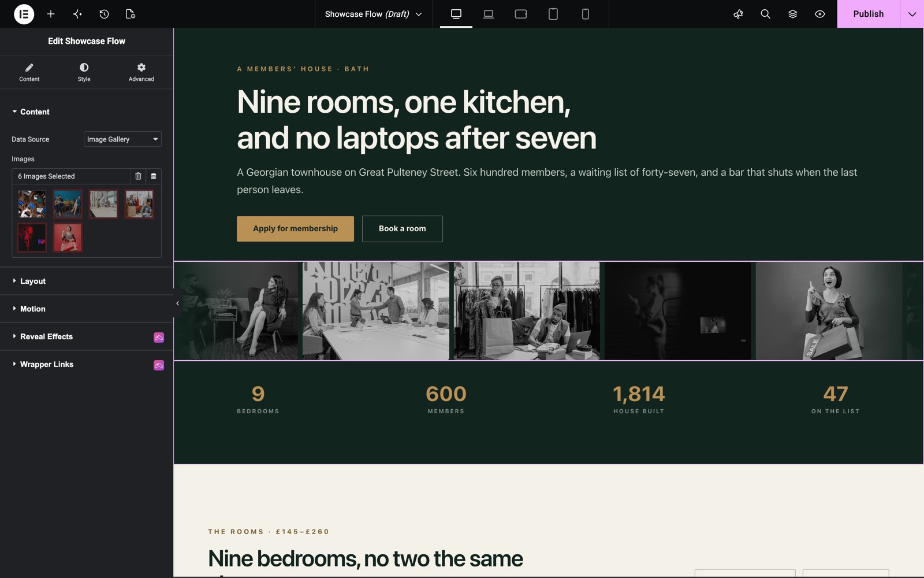Open the What's New megaphone icon

click(738, 14)
